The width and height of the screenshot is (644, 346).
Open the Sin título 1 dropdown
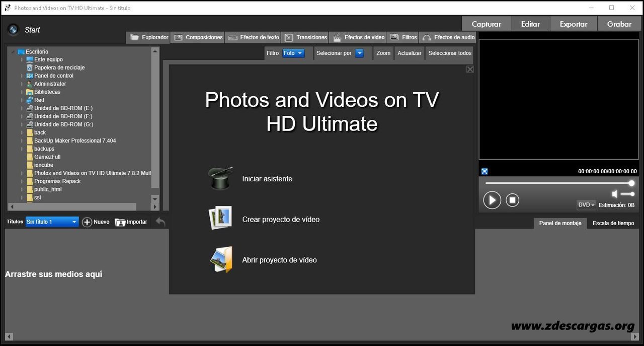(x=52, y=222)
